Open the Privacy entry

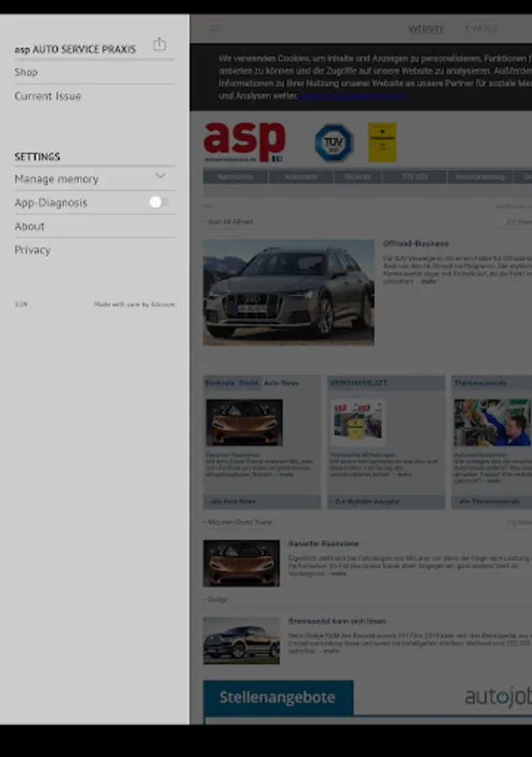coord(33,250)
